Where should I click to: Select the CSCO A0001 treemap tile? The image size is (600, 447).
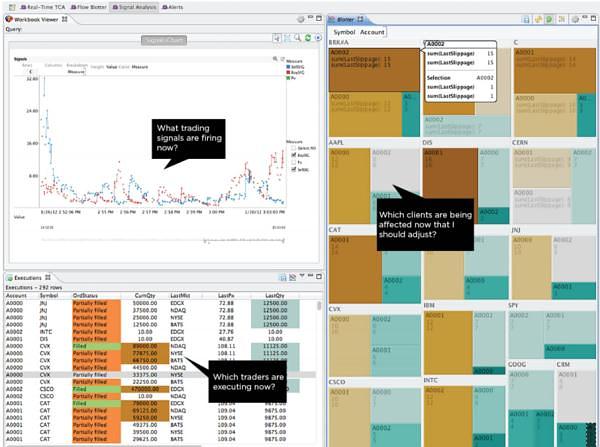click(x=349, y=418)
